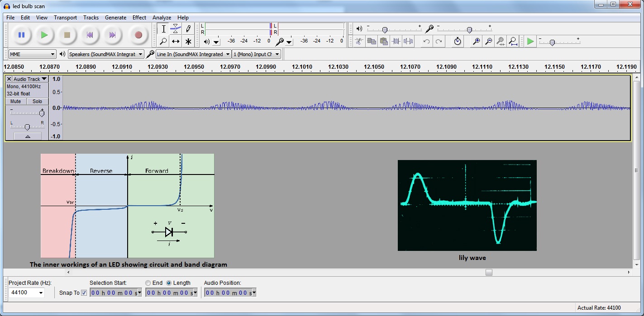Close the Audio Track with the X
The height and width of the screenshot is (316, 644).
pos(9,79)
